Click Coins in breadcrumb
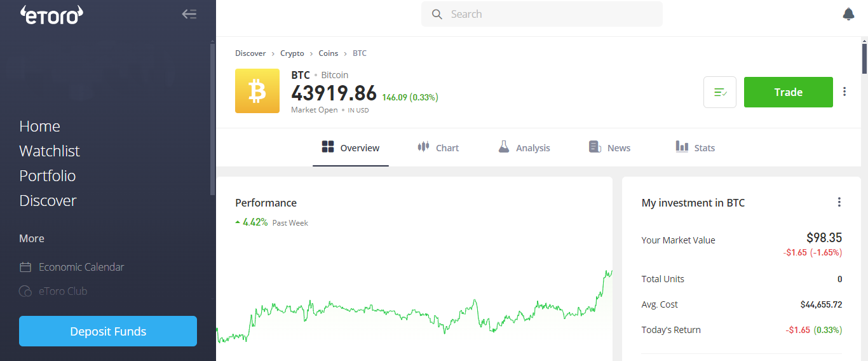This screenshot has width=868, height=361. point(329,53)
